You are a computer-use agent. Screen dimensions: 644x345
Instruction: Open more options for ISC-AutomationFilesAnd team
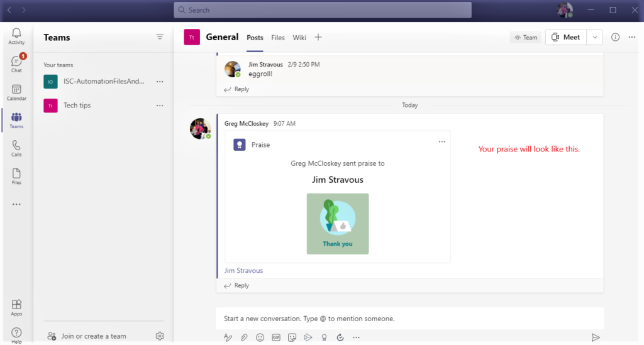click(x=160, y=81)
